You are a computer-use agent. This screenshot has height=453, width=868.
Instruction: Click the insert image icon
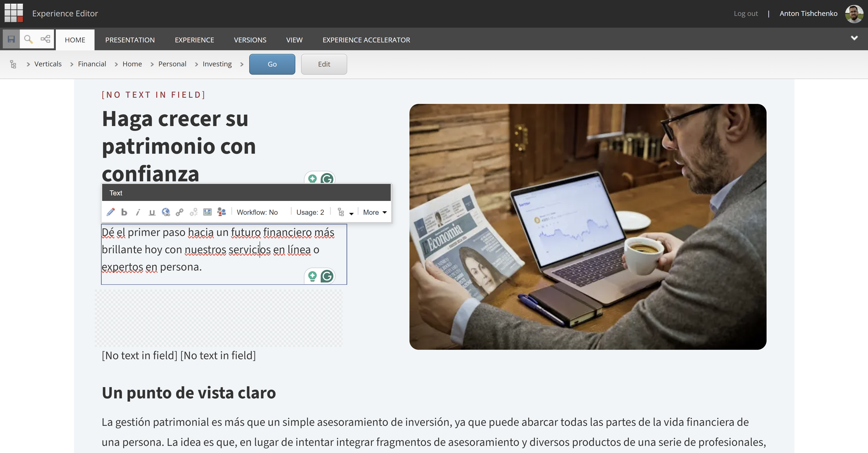(x=207, y=212)
